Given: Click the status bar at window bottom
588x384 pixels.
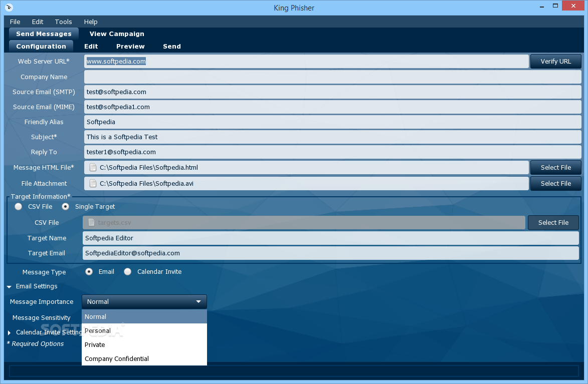Looking at the screenshot, I should click(x=294, y=371).
